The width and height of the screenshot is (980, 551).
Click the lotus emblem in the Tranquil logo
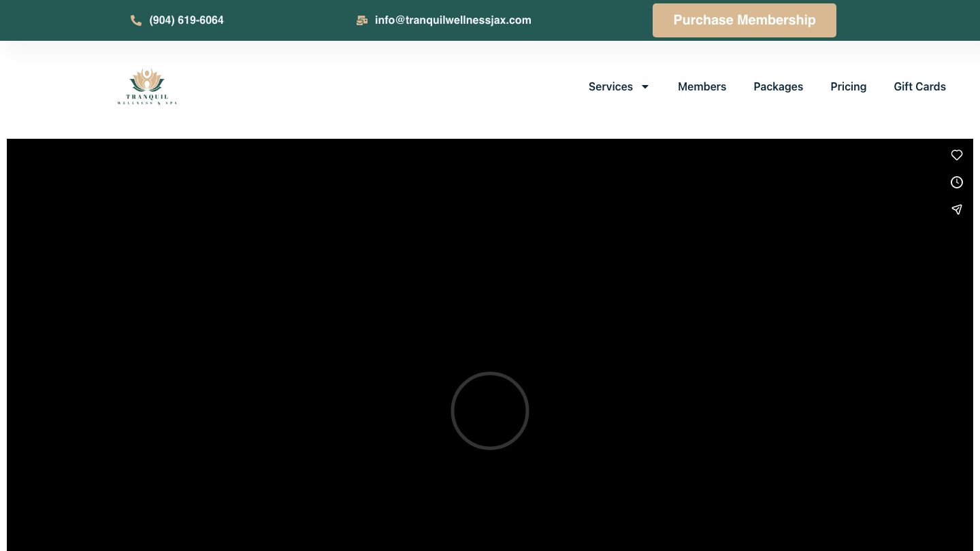tap(147, 80)
